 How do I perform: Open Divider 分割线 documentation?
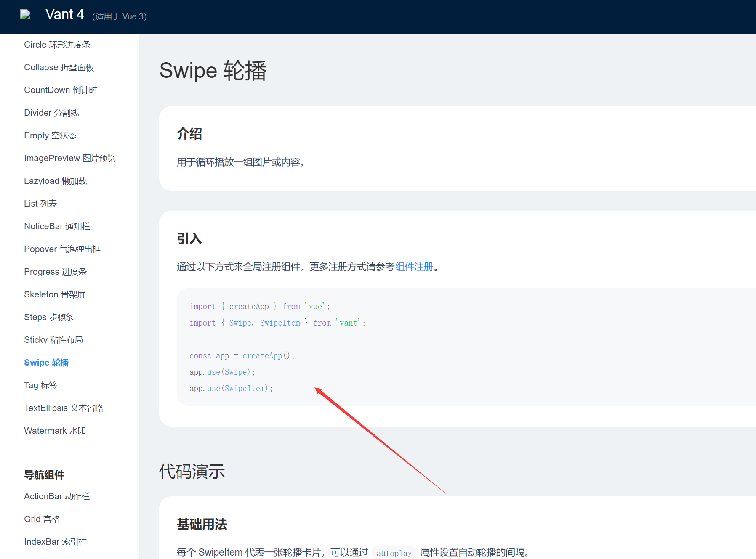pyautogui.click(x=51, y=113)
